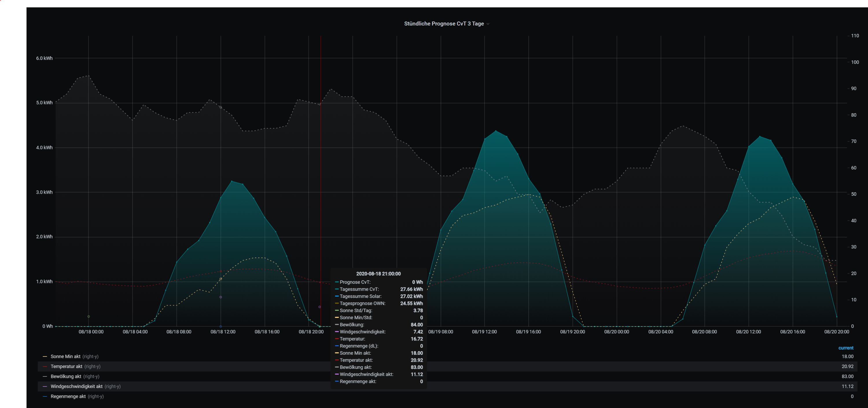868x408 pixels.
Task: Hide the Bewölkung akt series
Action: click(66, 376)
